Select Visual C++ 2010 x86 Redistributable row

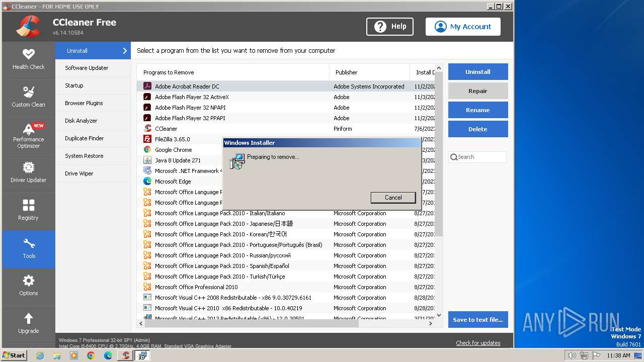(x=286, y=308)
